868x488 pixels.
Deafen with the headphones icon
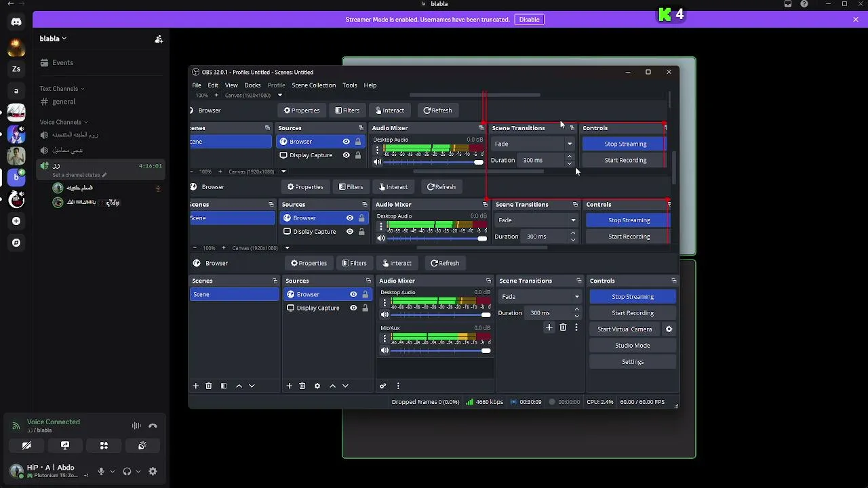tap(127, 472)
